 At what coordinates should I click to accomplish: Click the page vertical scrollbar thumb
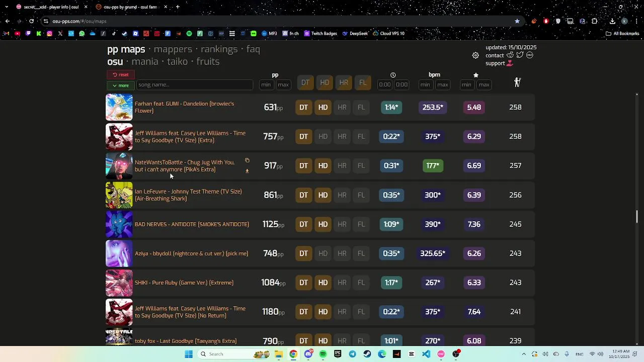tap(637, 217)
